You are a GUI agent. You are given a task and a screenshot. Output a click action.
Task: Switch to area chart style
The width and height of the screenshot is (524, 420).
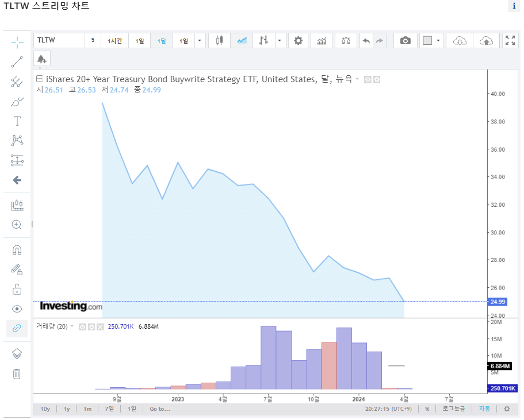click(x=242, y=40)
